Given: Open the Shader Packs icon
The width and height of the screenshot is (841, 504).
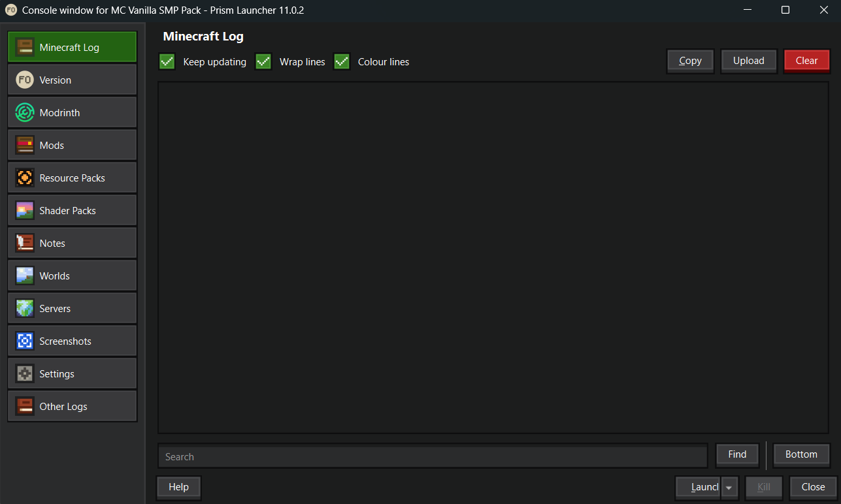Looking at the screenshot, I should click(25, 210).
